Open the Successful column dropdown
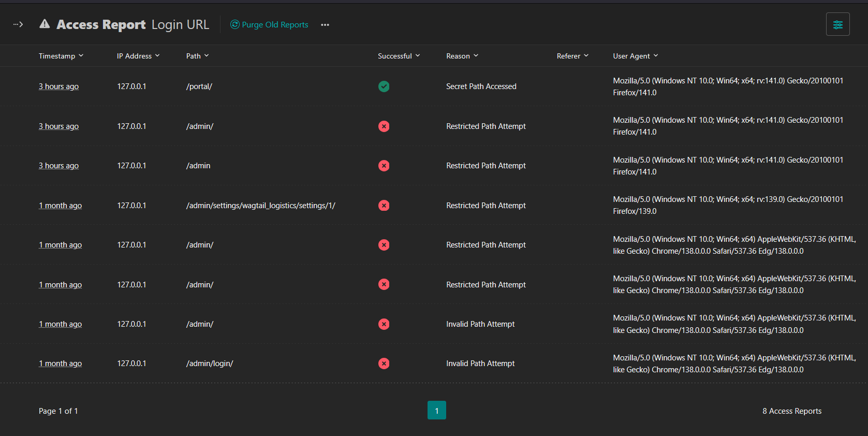 click(399, 56)
